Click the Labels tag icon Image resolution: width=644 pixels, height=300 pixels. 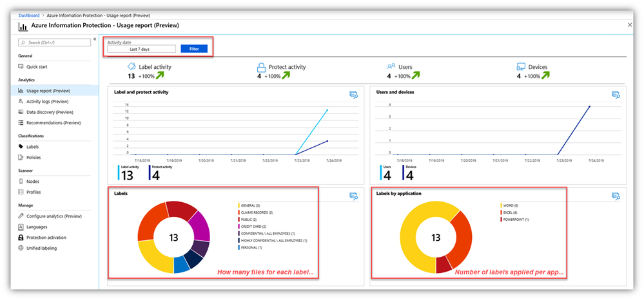coord(21,147)
